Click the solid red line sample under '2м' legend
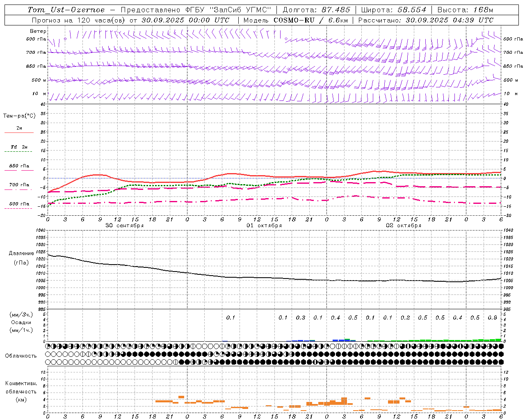 click(x=19, y=132)
